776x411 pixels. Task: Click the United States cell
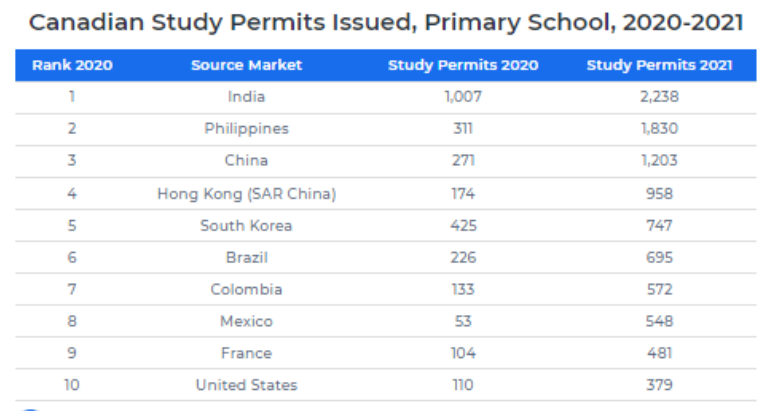coord(246,385)
